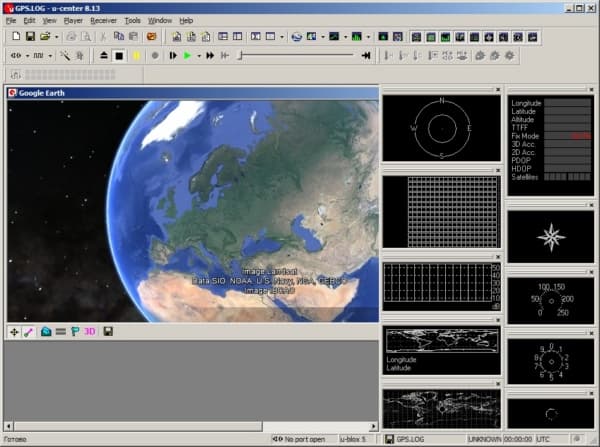Click the Paste icon in the toolbar

(135, 37)
